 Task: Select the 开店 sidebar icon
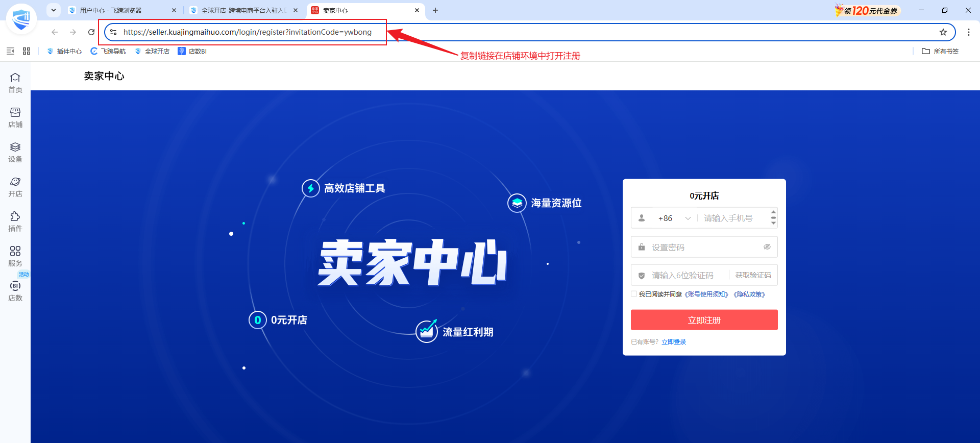15,187
